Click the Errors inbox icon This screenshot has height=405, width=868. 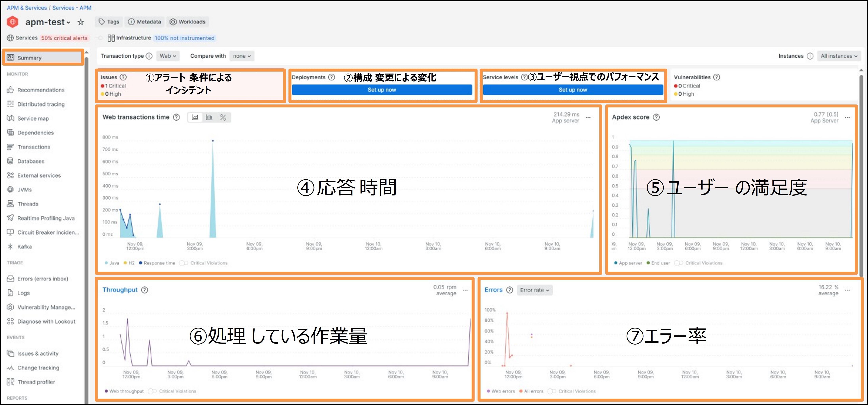pyautogui.click(x=11, y=278)
